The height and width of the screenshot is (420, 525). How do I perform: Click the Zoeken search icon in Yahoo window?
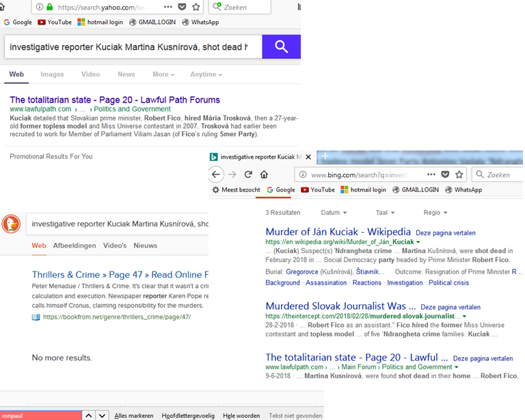click(x=217, y=6)
